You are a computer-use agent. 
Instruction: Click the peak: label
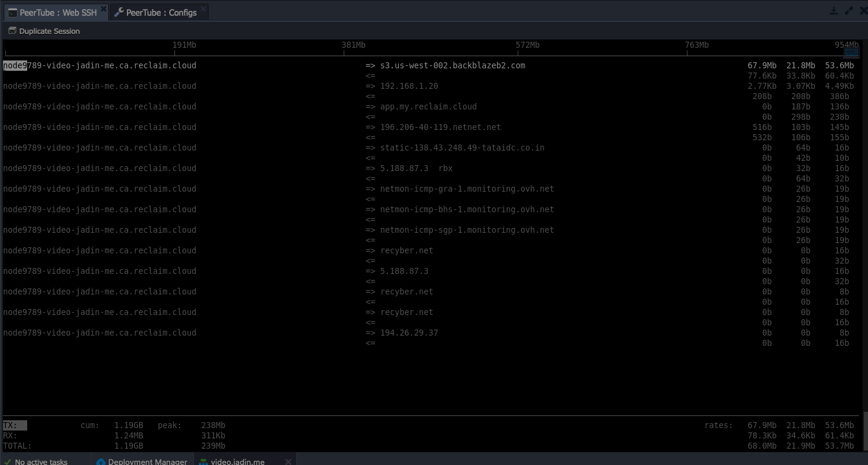170,425
